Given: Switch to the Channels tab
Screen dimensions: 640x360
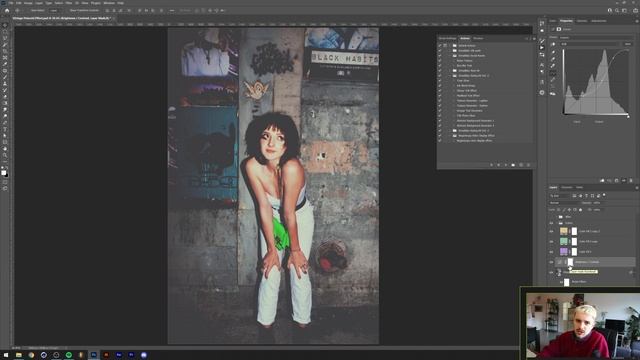Looking at the screenshot, I should (567, 187).
